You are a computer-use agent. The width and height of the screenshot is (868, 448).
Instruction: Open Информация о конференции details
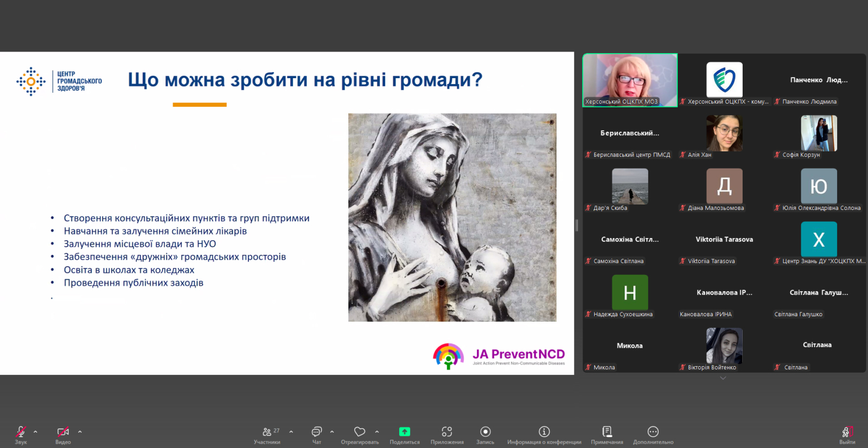(x=544, y=432)
